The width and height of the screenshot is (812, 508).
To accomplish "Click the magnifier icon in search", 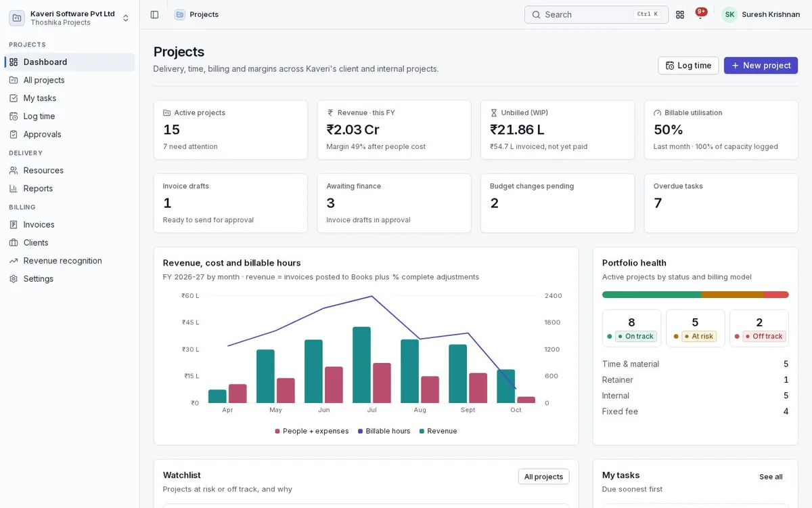I will pos(536,14).
